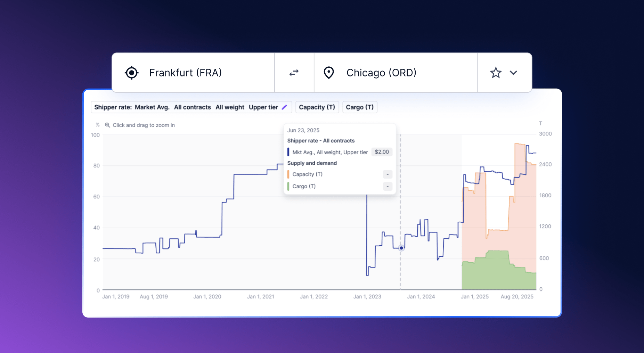644x353 pixels.
Task: Click the Shipper rate - All contracts heading
Action: click(321, 140)
